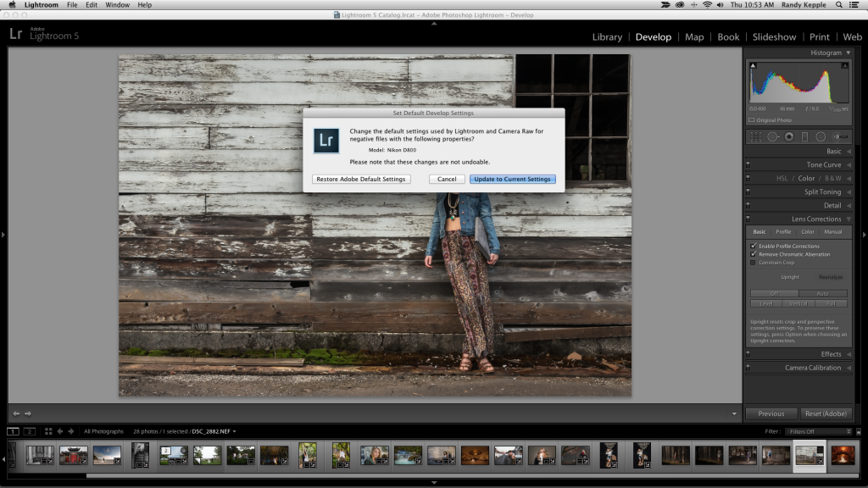Screen dimensions: 868x488
Task: Switch to the Map module
Action: point(694,36)
